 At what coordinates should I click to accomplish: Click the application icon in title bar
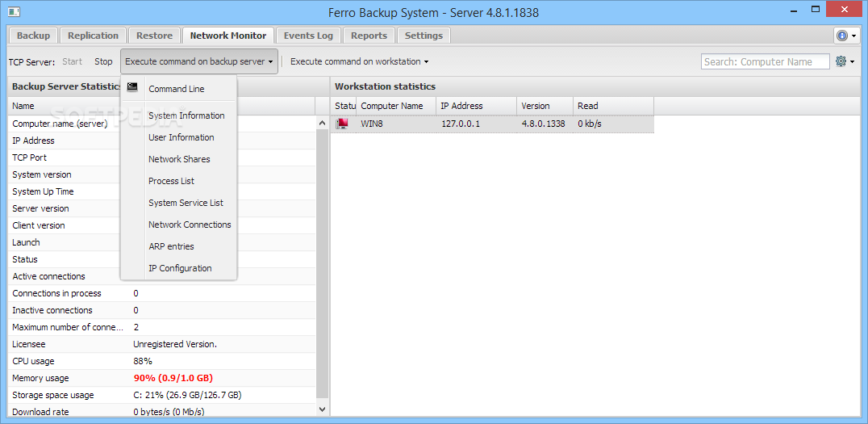[x=14, y=11]
